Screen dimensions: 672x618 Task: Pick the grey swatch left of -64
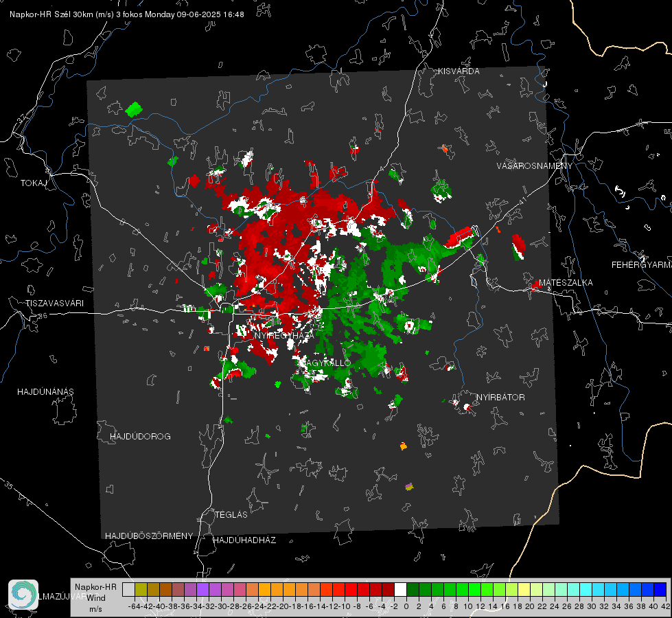pyautogui.click(x=128, y=589)
